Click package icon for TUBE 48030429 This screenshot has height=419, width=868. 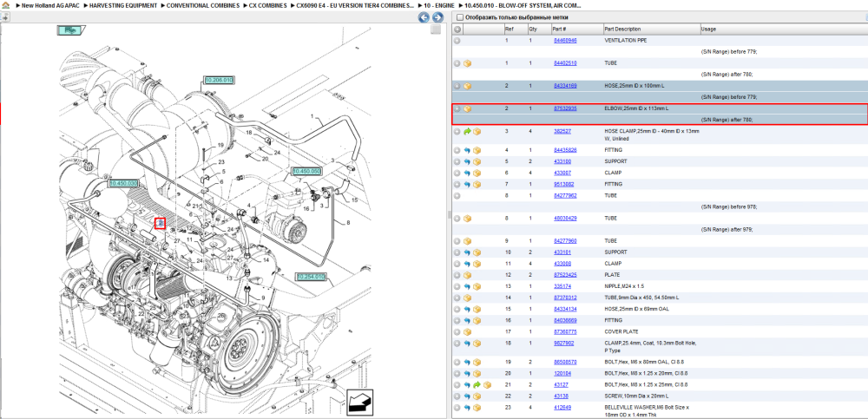click(x=467, y=218)
